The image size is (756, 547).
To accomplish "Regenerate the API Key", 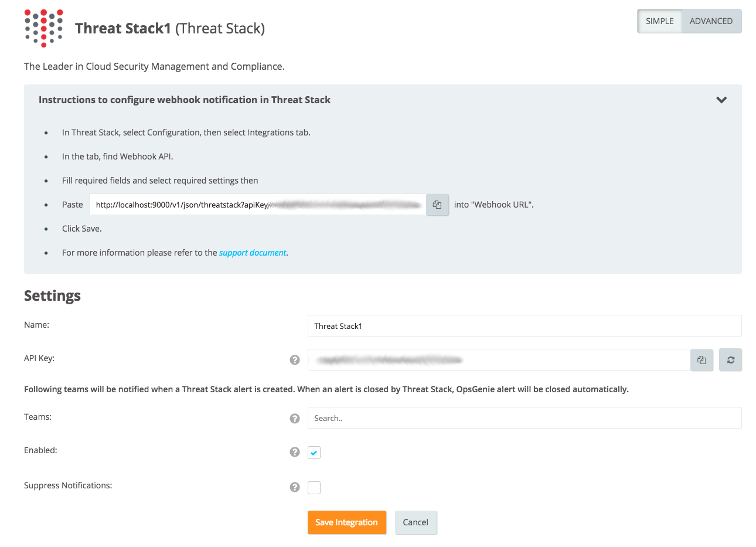I will pos(731,360).
